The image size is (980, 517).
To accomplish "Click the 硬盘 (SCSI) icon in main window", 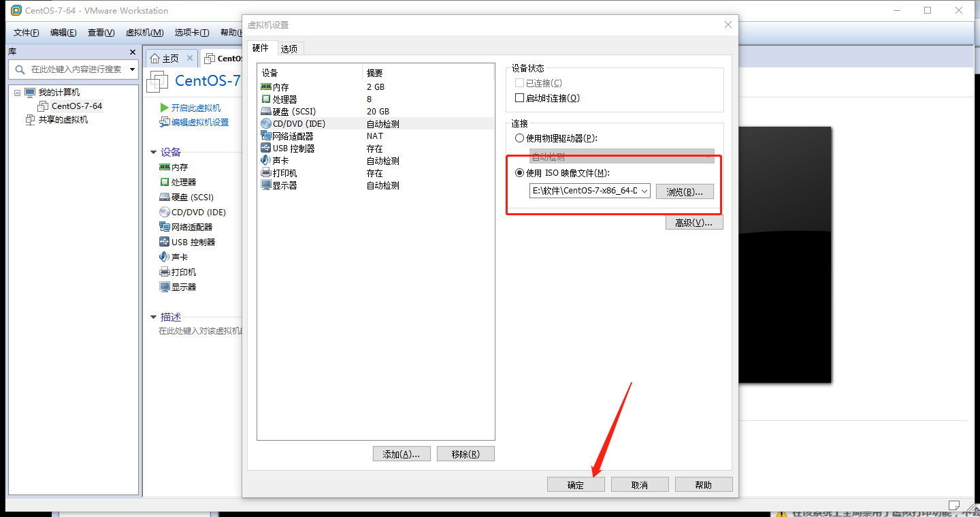I will [x=164, y=197].
